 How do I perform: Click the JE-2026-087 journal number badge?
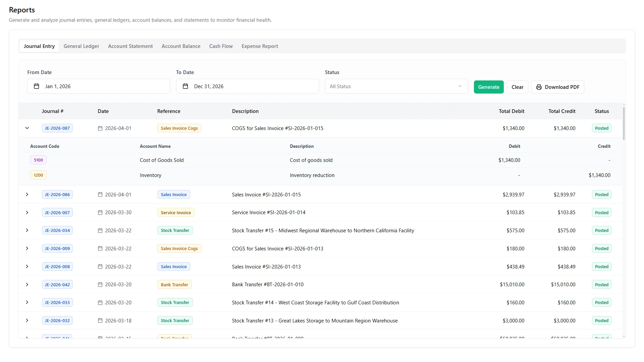(x=57, y=128)
